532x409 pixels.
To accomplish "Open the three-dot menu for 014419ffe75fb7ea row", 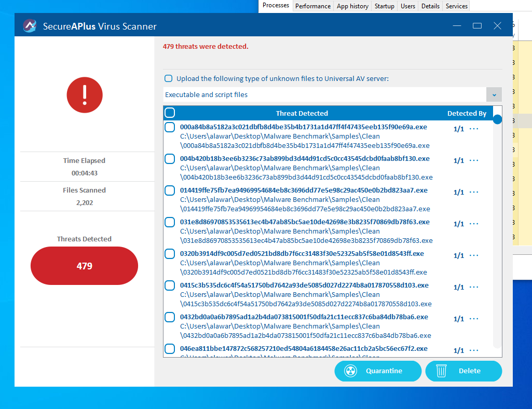I will tap(474, 192).
